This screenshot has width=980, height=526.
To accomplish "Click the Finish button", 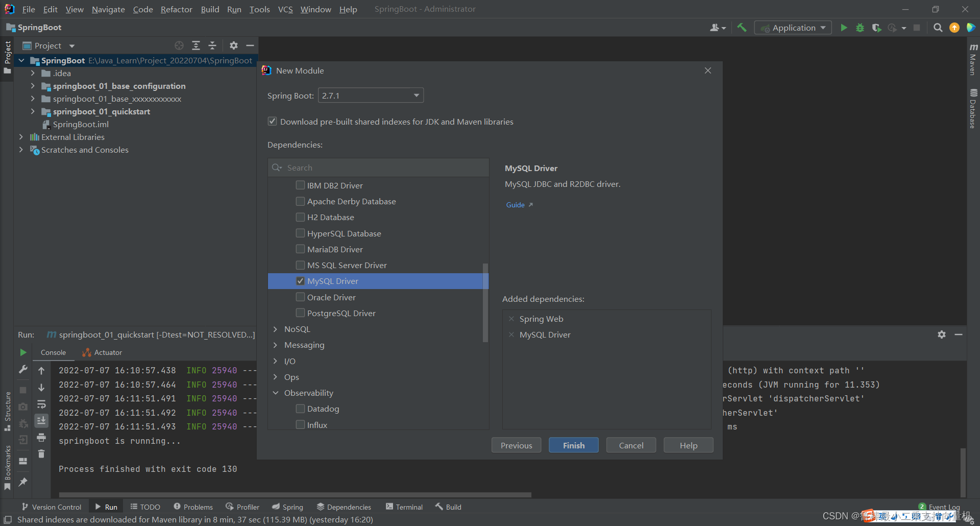I will 574,445.
